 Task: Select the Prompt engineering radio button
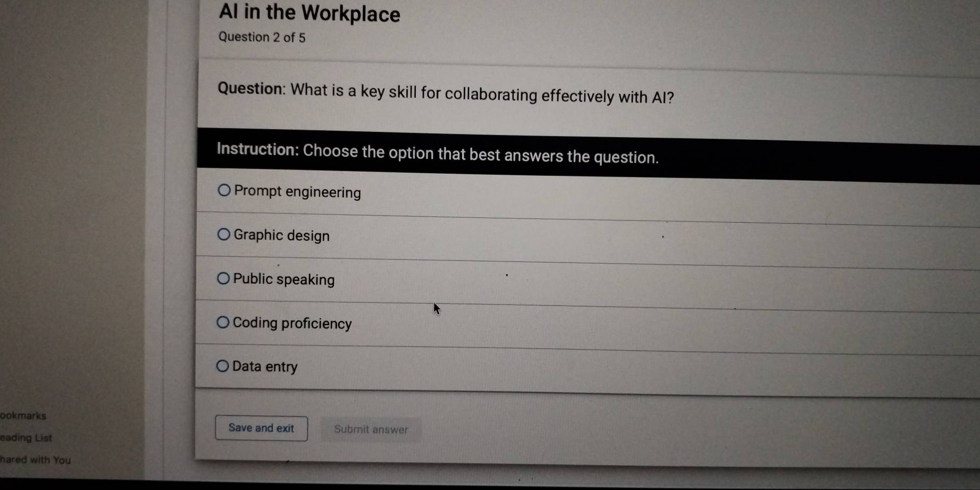(x=224, y=190)
